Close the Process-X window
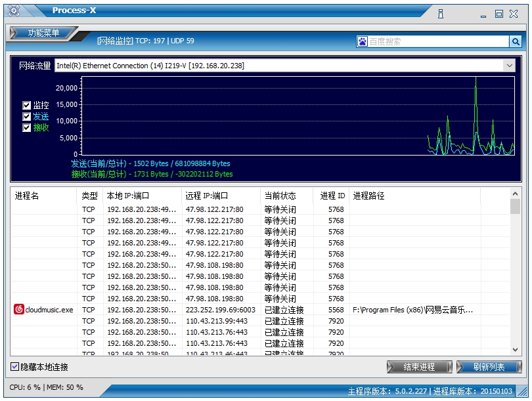Image resolution: width=532 pixels, height=401 pixels. click(x=514, y=14)
